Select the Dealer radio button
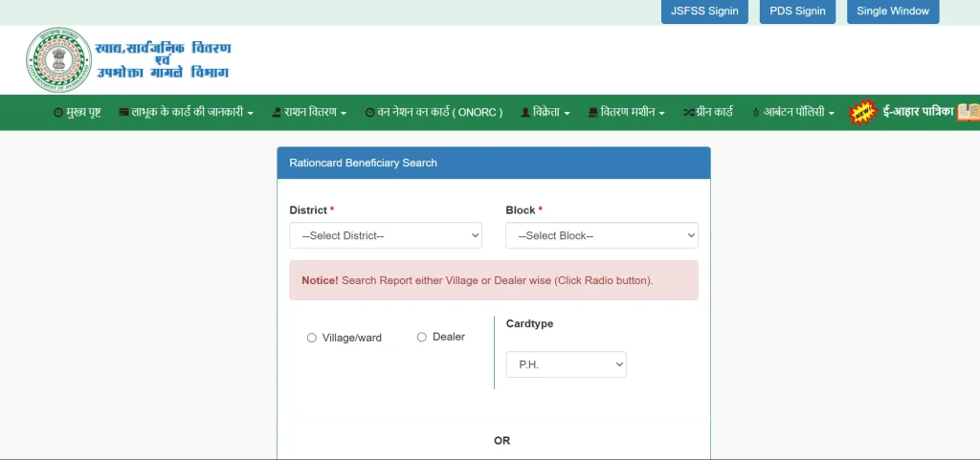This screenshot has height=460, width=980. click(422, 337)
